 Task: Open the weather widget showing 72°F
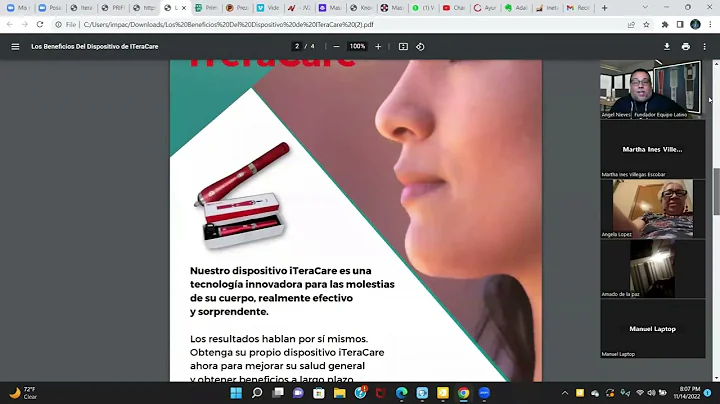[23, 393]
